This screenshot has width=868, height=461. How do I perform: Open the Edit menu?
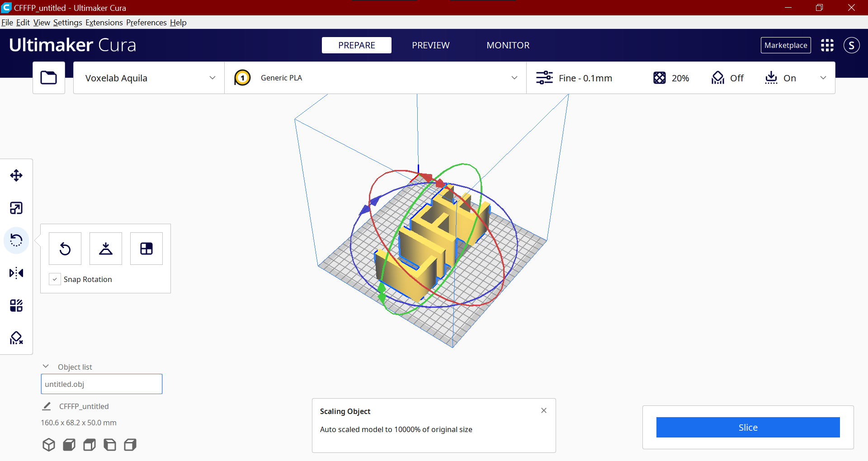(x=23, y=23)
